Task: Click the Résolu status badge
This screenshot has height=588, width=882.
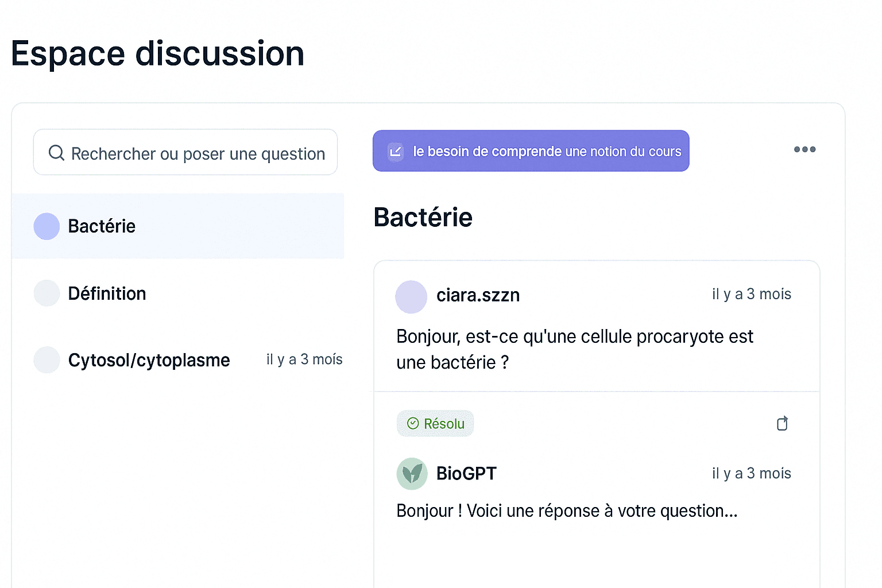Action: click(x=435, y=423)
